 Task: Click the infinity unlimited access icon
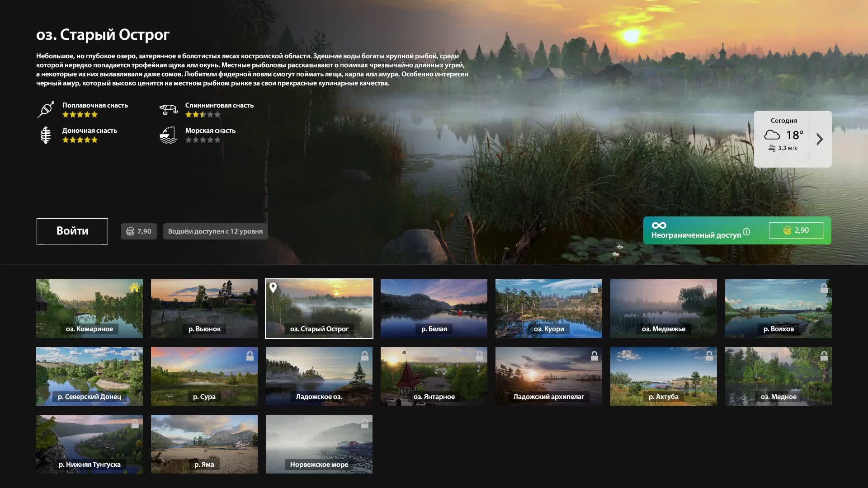(x=659, y=225)
